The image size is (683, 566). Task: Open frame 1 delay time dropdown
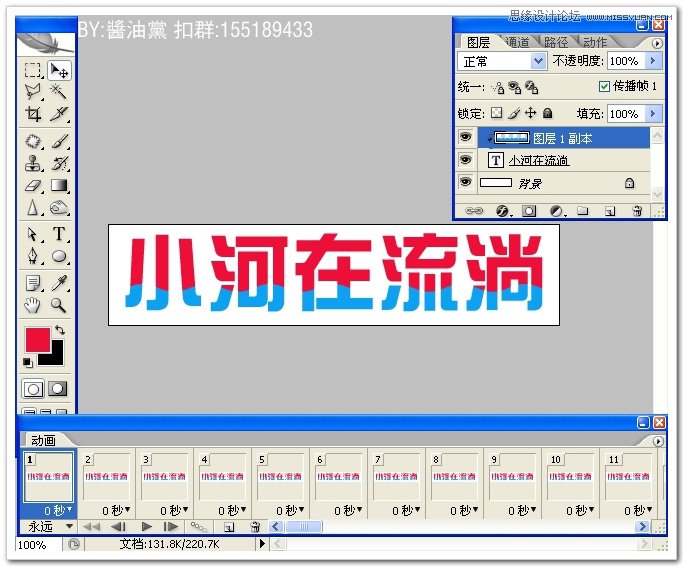[x=70, y=509]
